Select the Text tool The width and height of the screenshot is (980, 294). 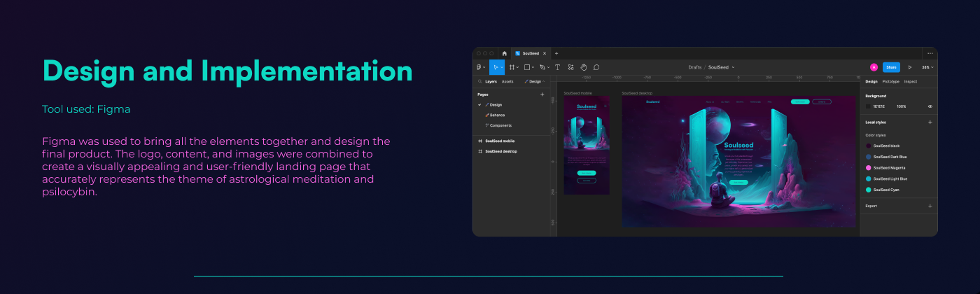[x=557, y=67]
